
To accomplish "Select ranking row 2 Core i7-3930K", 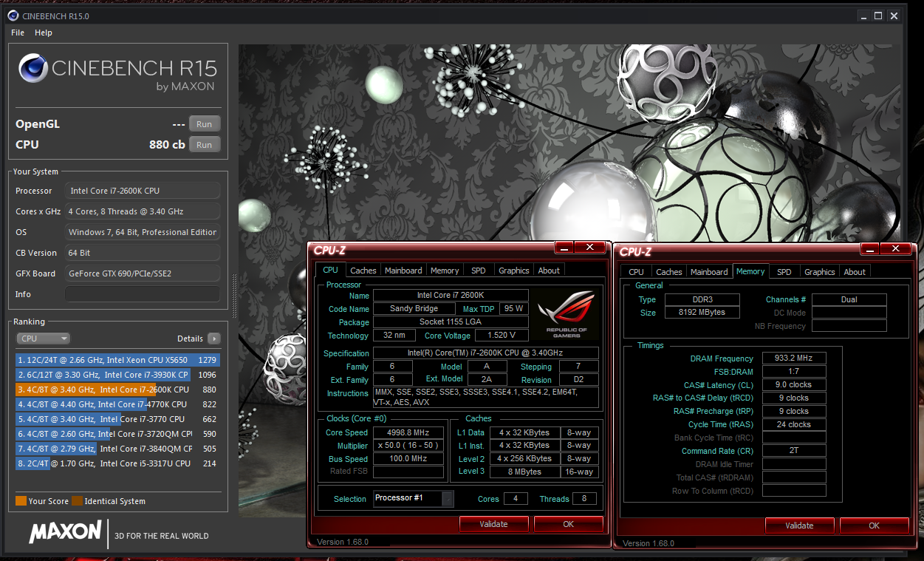I will tap(118, 375).
